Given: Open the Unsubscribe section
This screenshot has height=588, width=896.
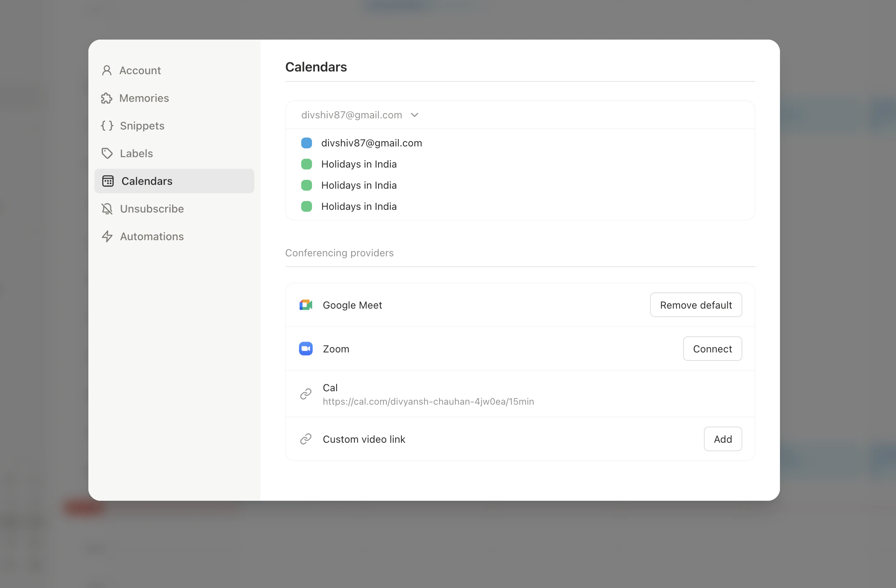Looking at the screenshot, I should click(x=174, y=209).
